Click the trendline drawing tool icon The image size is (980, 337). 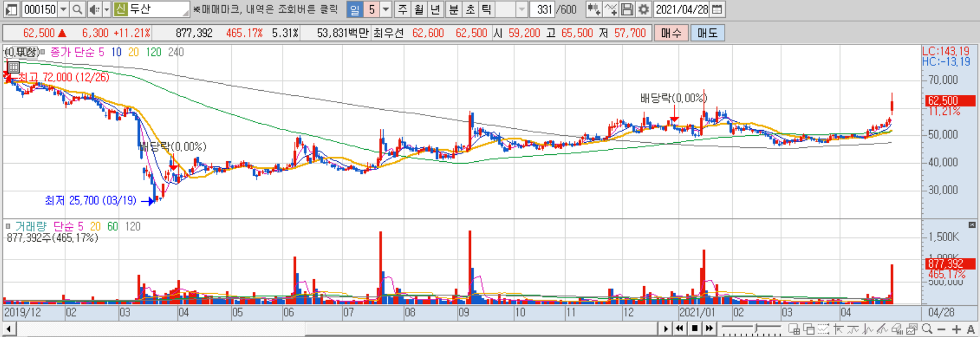tap(882, 329)
